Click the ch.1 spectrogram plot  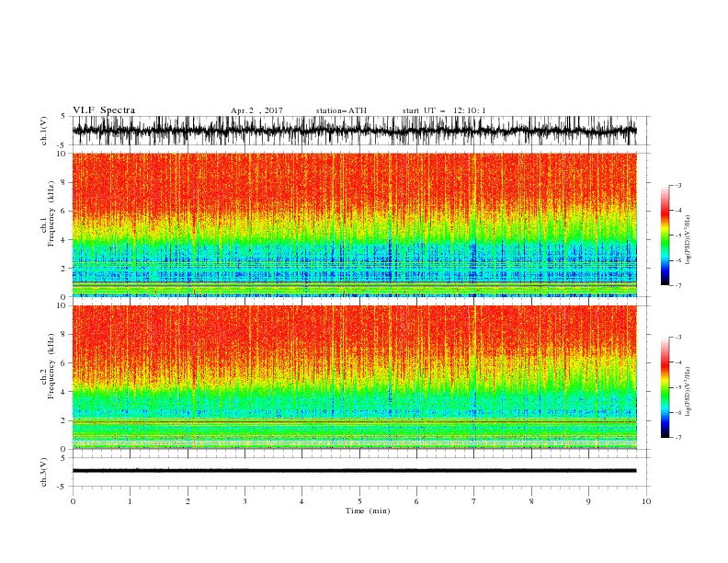[x=354, y=224]
